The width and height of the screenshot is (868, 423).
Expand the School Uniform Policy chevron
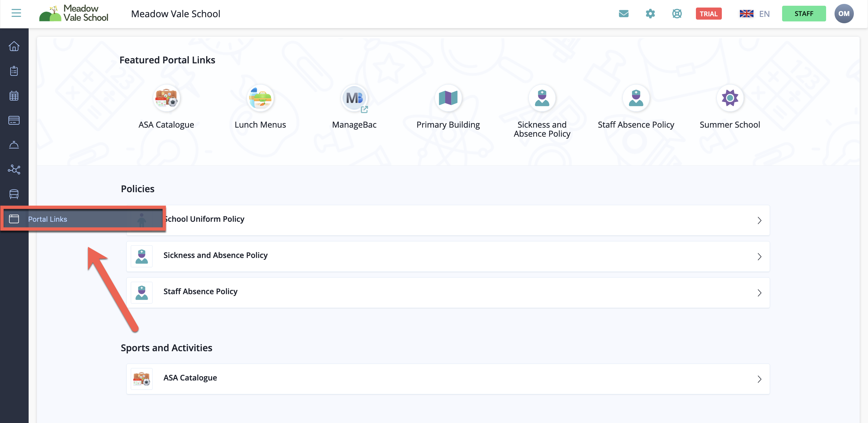tap(759, 220)
